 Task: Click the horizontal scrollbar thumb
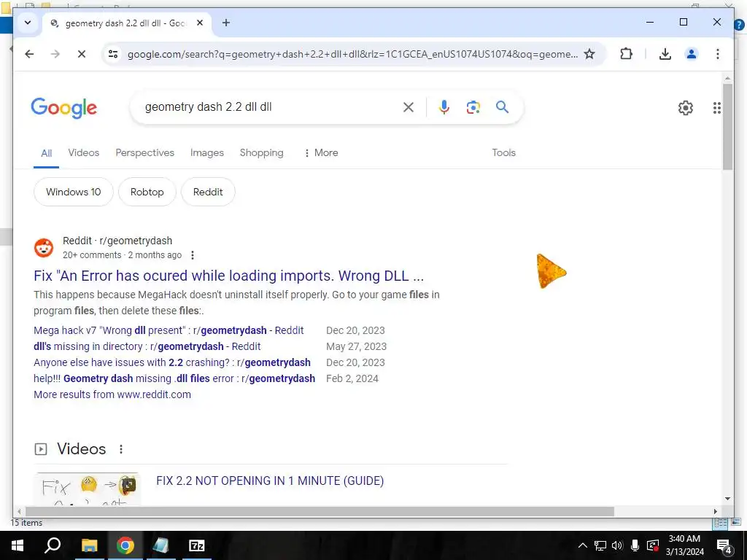(x=320, y=511)
